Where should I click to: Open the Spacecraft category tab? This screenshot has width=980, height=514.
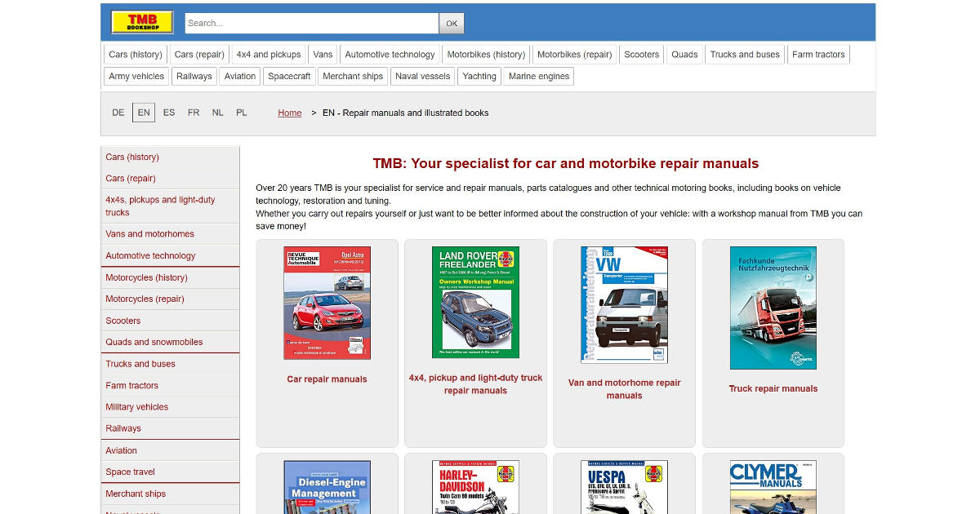[x=289, y=76]
